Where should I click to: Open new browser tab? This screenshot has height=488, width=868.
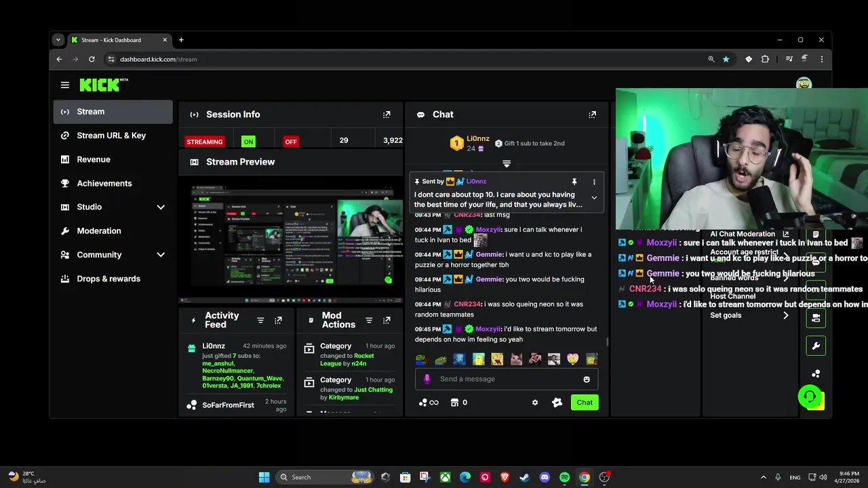181,40
